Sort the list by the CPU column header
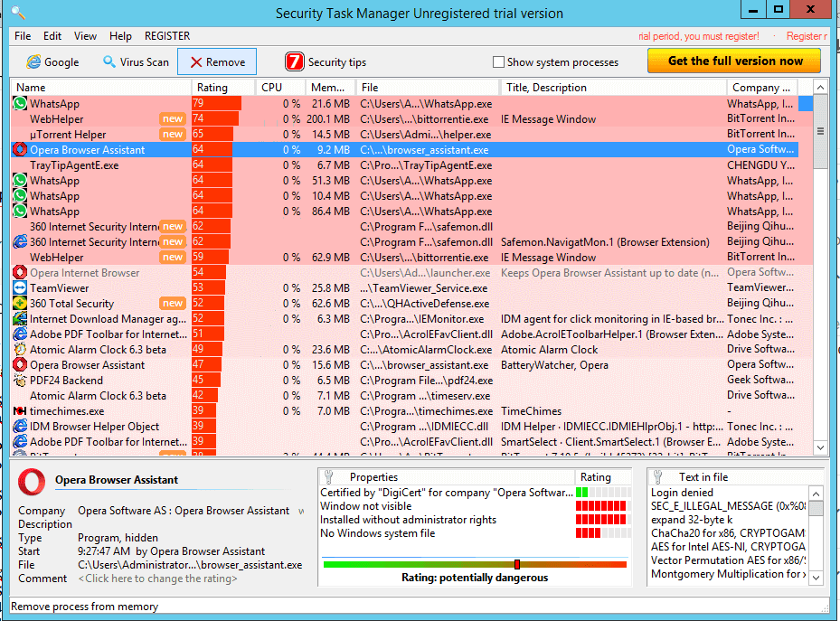The image size is (840, 621). point(279,88)
